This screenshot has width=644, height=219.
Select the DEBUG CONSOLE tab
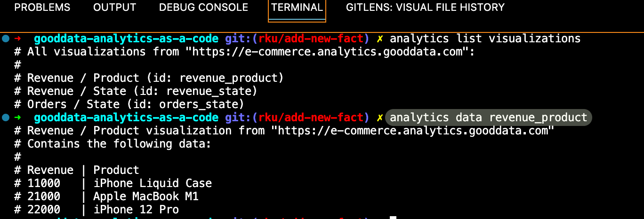click(203, 8)
